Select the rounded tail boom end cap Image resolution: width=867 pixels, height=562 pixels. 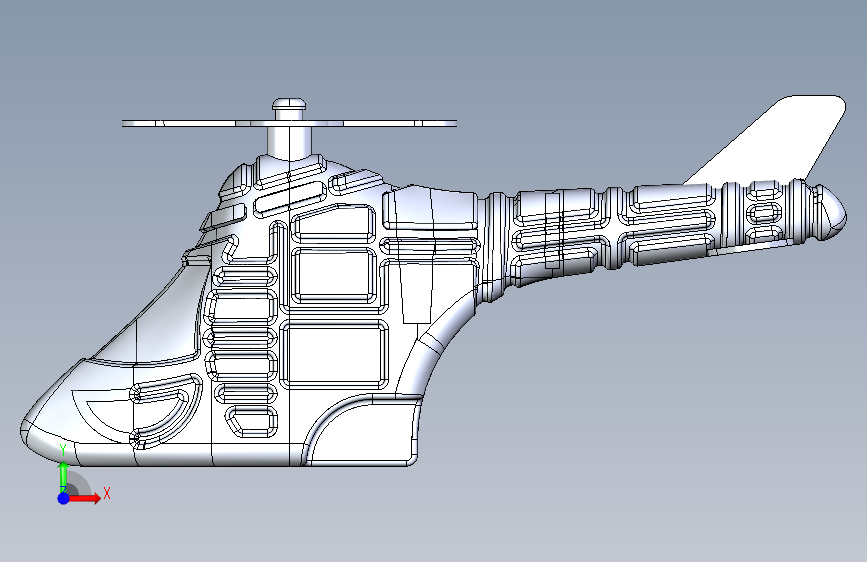(x=832, y=213)
